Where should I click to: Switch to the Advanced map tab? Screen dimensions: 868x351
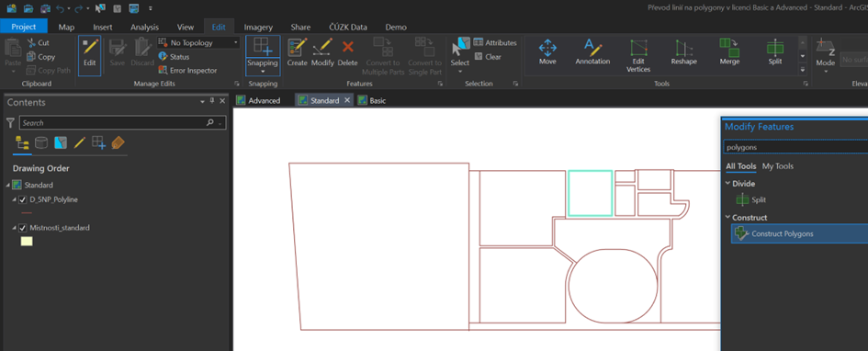(x=258, y=101)
